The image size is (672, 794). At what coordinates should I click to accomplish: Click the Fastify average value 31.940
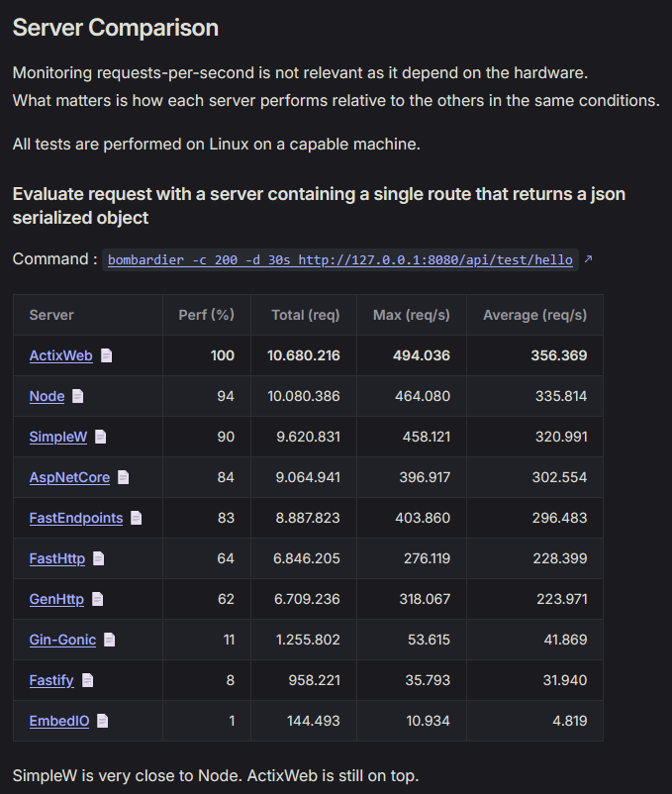565,680
